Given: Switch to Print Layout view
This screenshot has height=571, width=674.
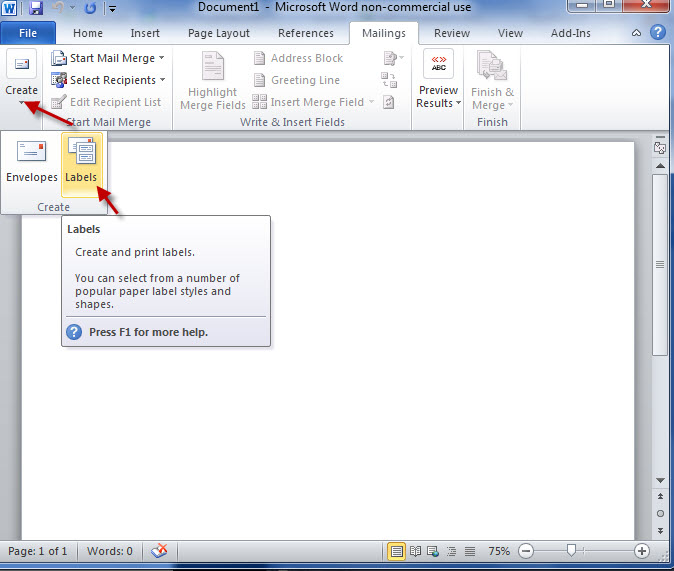Looking at the screenshot, I should click(396, 551).
